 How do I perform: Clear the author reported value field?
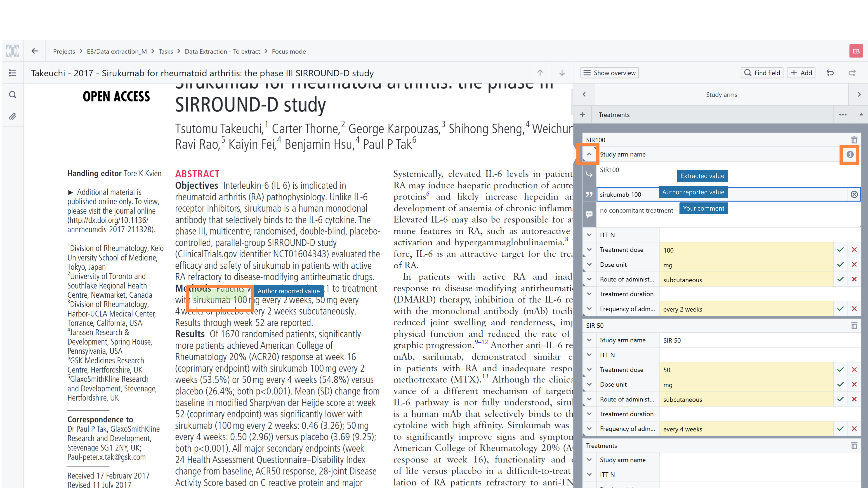coord(854,194)
